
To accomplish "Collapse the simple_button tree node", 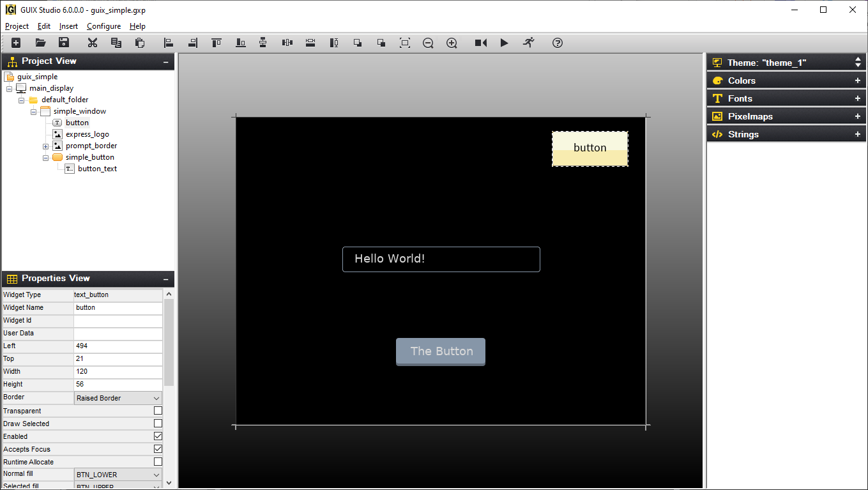I will point(45,157).
